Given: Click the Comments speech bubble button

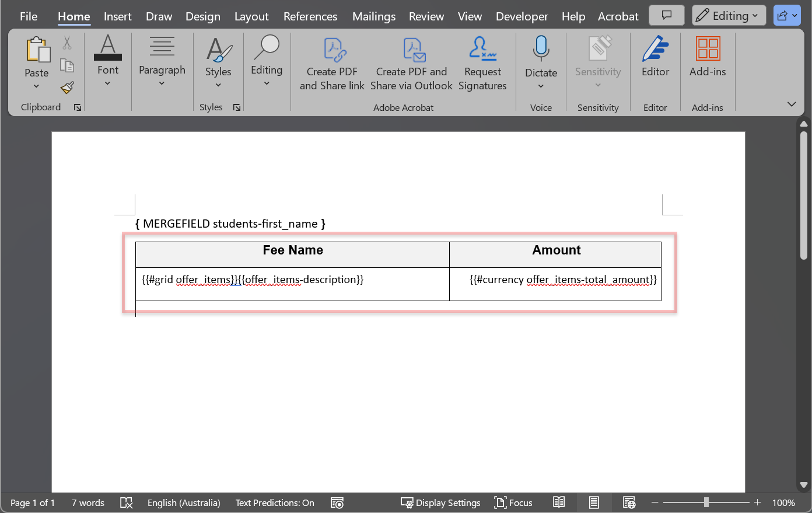Looking at the screenshot, I should (666, 16).
